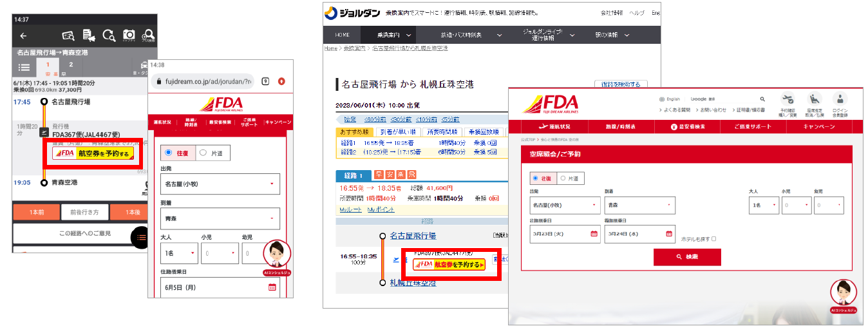Click the キャンペーン tab on the desktop FDA site
Viewport: 868px width, 326px height.
[819, 127]
